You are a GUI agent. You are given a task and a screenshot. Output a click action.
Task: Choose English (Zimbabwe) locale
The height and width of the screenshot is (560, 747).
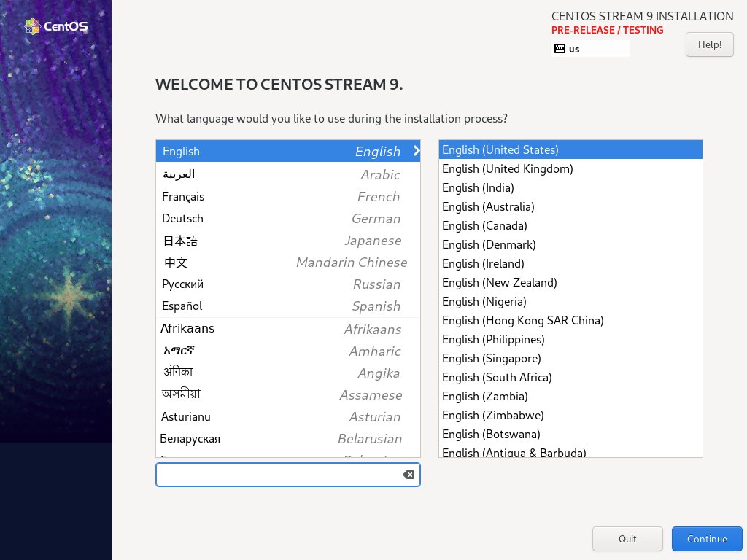570,415
